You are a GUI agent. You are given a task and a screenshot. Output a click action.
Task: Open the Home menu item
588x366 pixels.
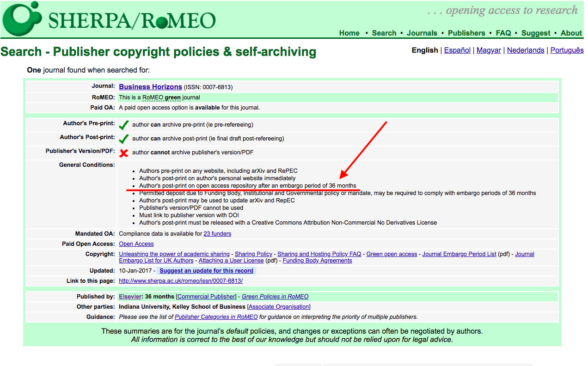click(349, 33)
